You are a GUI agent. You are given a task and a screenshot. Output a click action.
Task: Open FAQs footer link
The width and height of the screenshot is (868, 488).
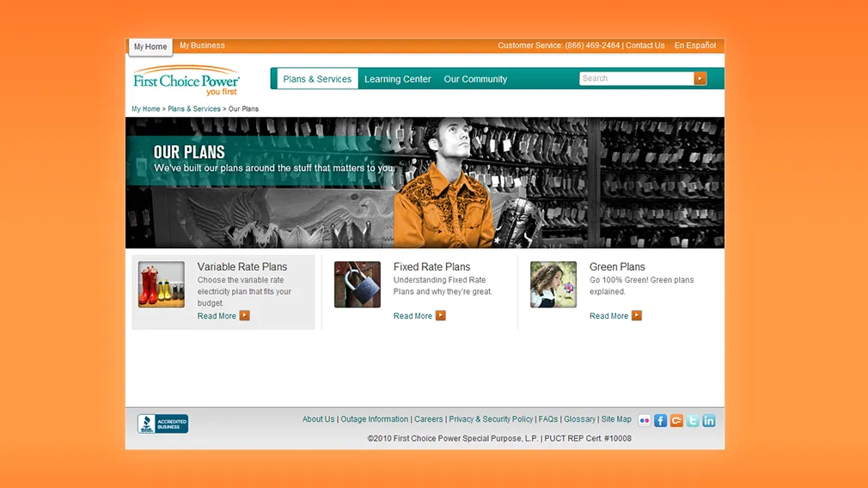548,419
